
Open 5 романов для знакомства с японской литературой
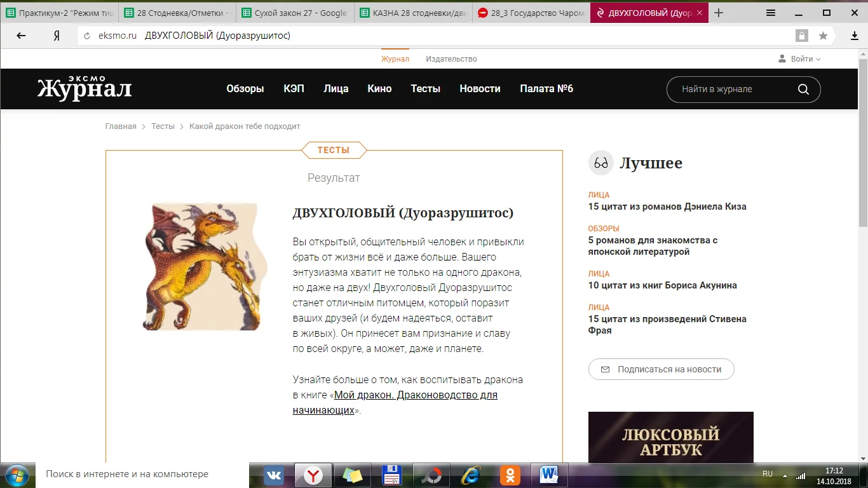(x=653, y=246)
